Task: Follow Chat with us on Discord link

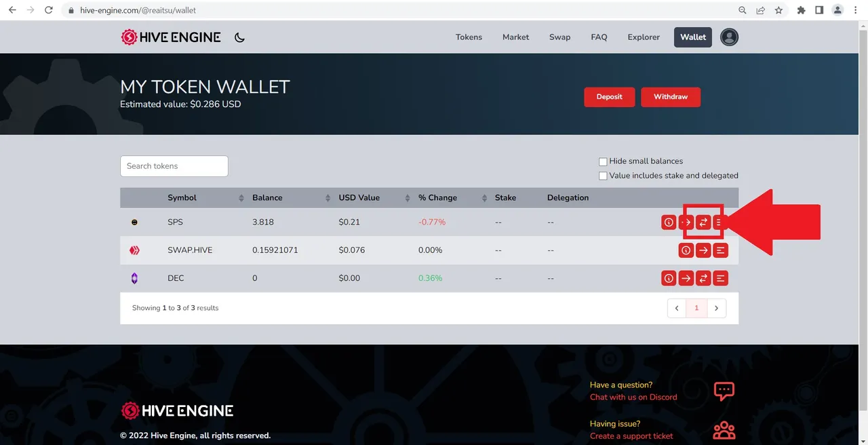Action: pyautogui.click(x=633, y=397)
